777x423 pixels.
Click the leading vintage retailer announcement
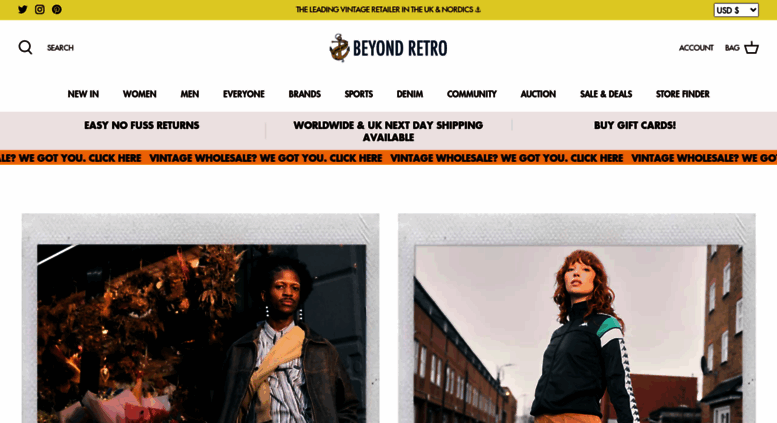point(388,9)
